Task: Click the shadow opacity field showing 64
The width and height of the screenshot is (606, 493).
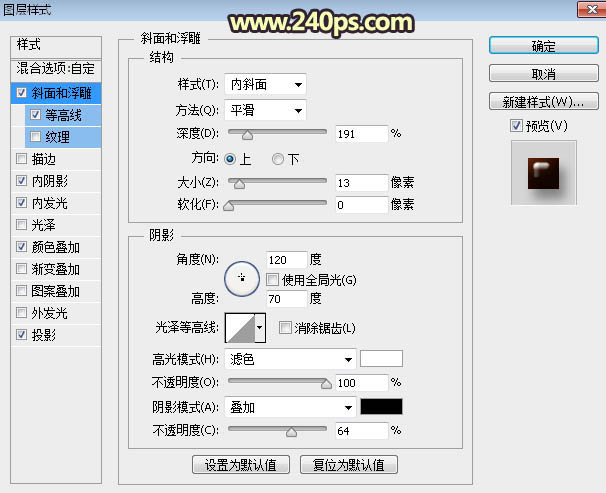Action: coord(361,430)
